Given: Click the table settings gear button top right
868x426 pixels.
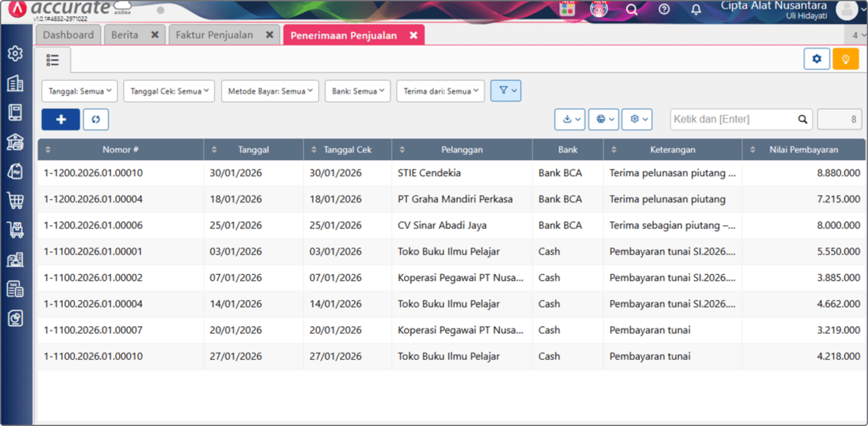Looking at the screenshot, I should coord(817,59).
